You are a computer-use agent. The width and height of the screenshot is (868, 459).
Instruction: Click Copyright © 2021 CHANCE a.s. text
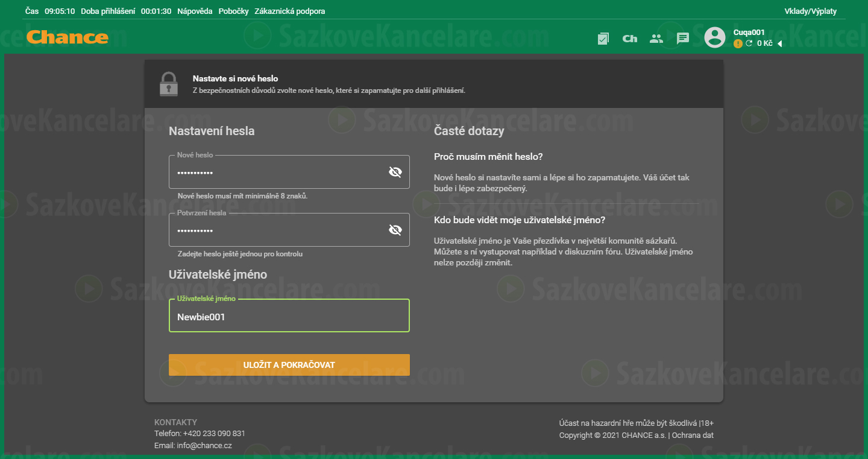613,435
